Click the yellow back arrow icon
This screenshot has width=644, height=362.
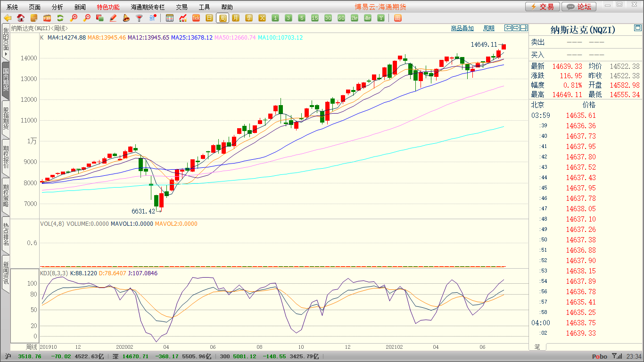(x=8, y=18)
